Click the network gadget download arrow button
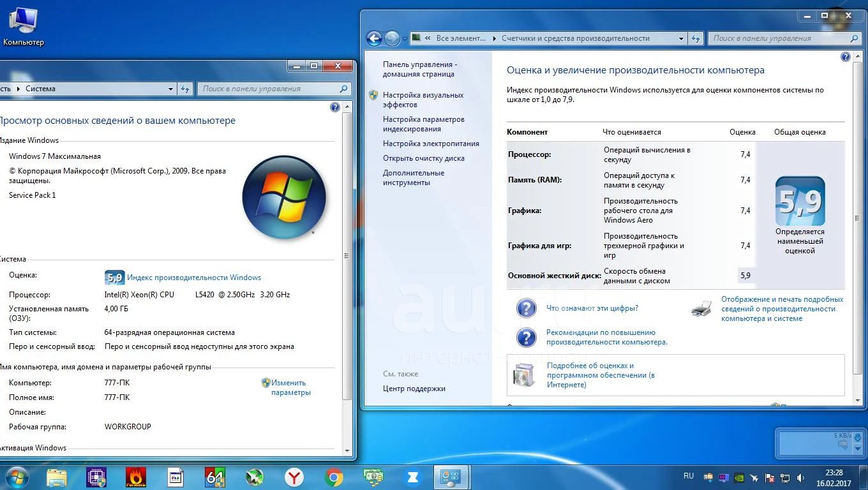This screenshot has height=490, width=868. [858, 437]
